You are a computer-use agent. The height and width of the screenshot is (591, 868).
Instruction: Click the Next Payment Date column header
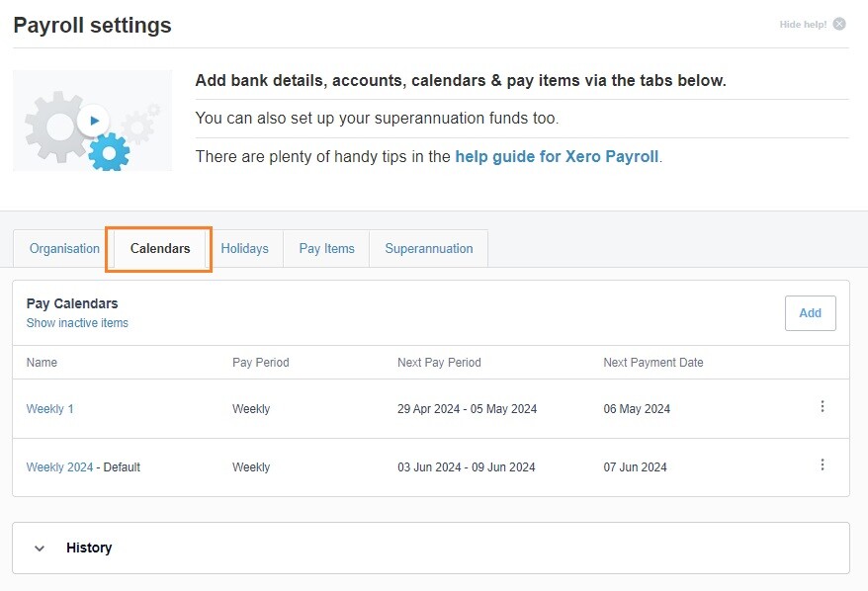pyautogui.click(x=653, y=363)
